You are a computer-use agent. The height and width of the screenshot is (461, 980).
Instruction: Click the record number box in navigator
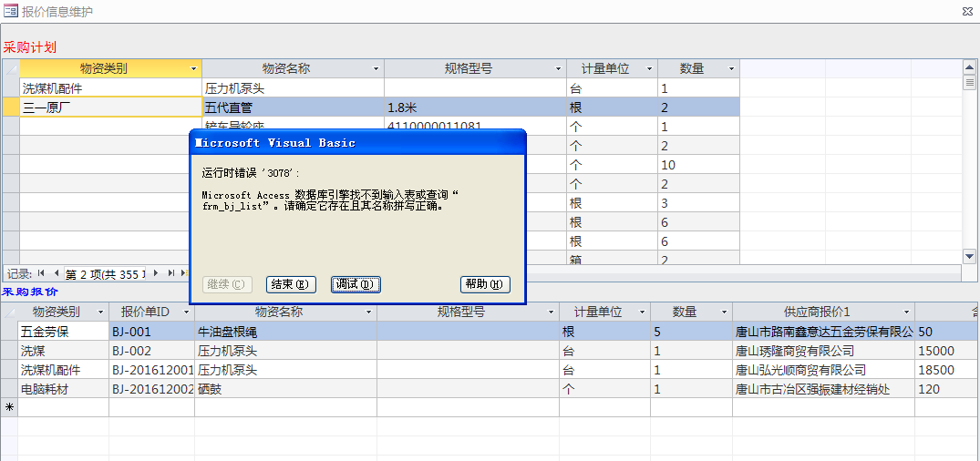(105, 273)
